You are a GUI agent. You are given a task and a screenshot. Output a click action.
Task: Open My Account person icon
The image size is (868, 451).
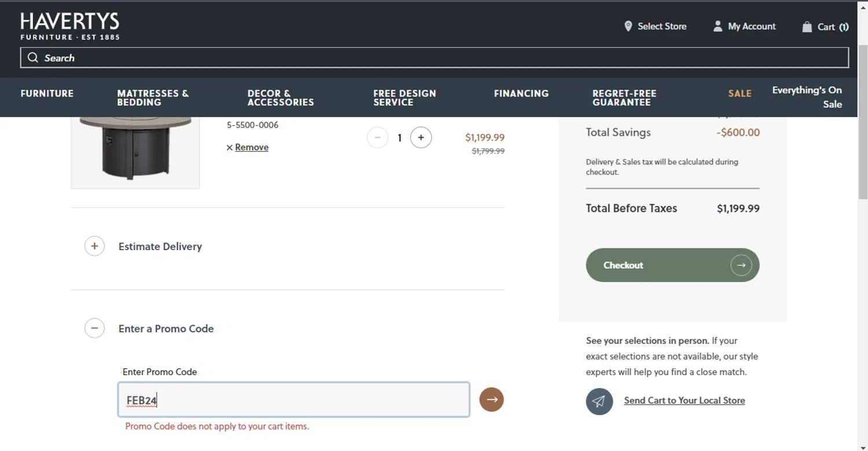(718, 27)
